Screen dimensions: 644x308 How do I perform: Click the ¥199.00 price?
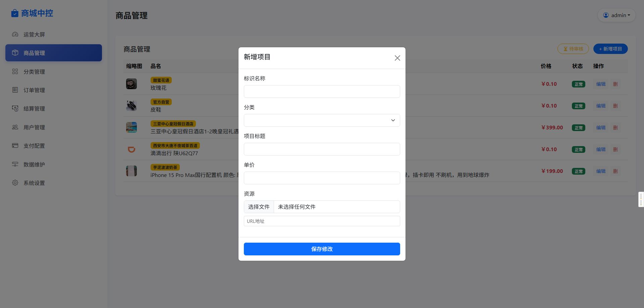(552, 171)
